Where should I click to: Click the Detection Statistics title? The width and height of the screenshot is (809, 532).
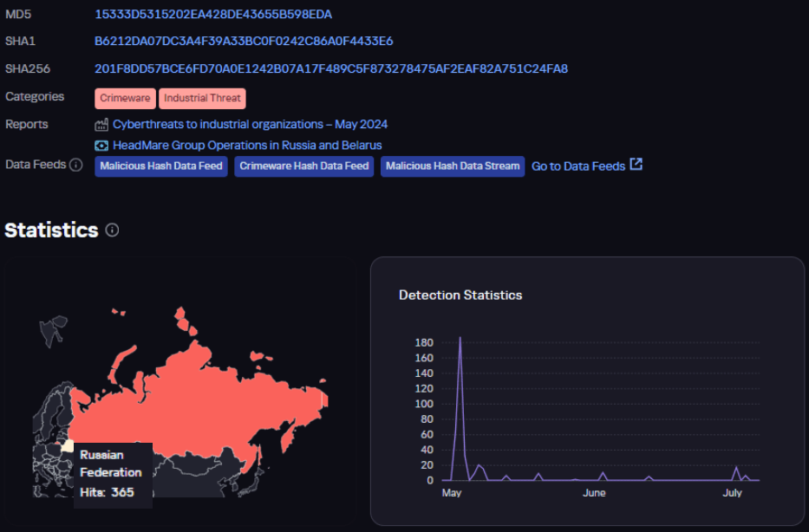click(460, 295)
